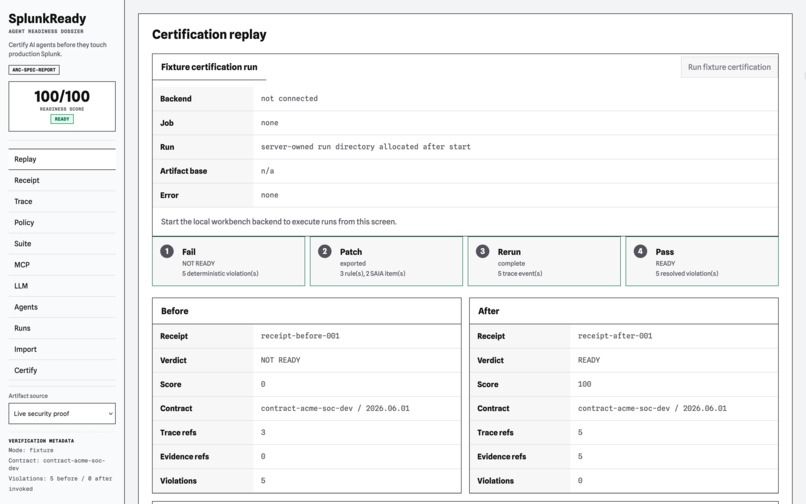Viewport: 806px width, 504px height.
Task: Click the 100/100 readiness score
Action: [62, 96]
